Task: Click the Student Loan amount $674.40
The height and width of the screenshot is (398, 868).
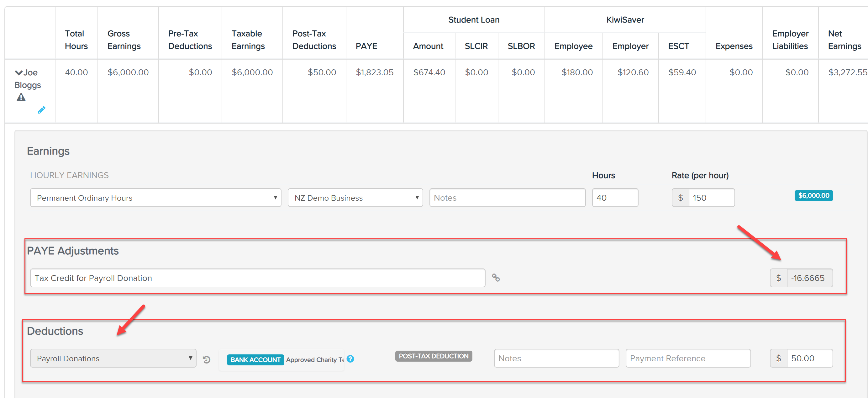Action: 429,72
